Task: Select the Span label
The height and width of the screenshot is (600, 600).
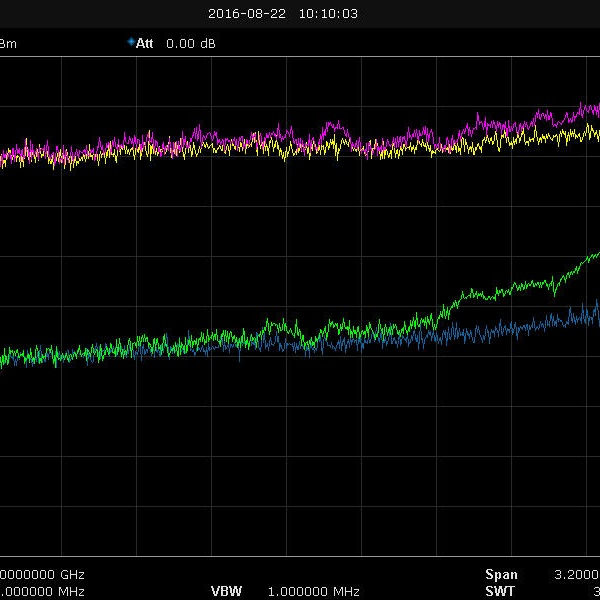Action: tap(501, 575)
